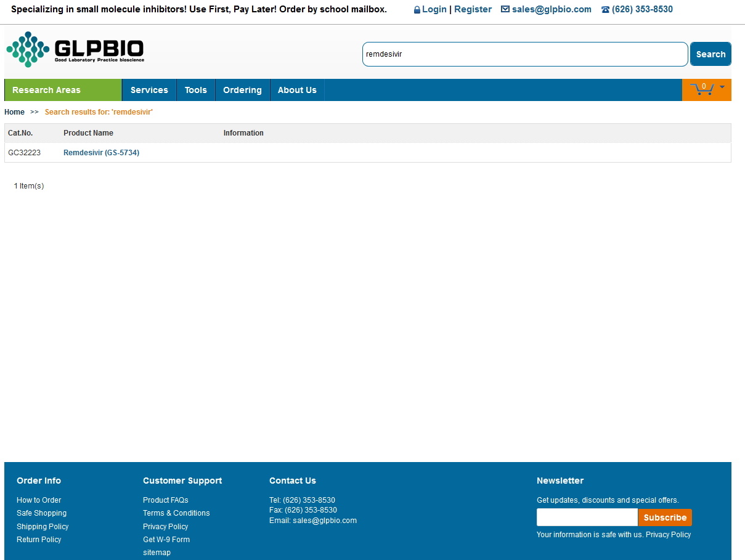The height and width of the screenshot is (560, 745).
Task: Click the Product Name column header
Action: point(88,133)
